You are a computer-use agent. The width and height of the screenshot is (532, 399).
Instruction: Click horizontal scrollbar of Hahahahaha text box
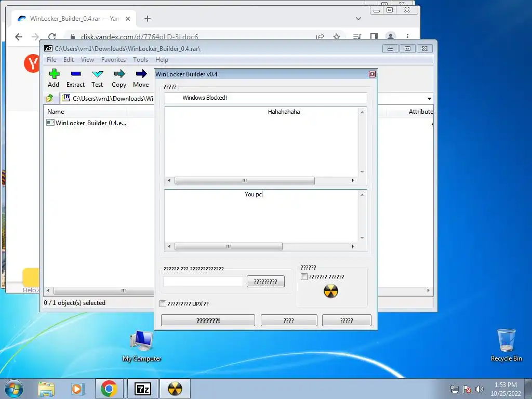point(244,180)
